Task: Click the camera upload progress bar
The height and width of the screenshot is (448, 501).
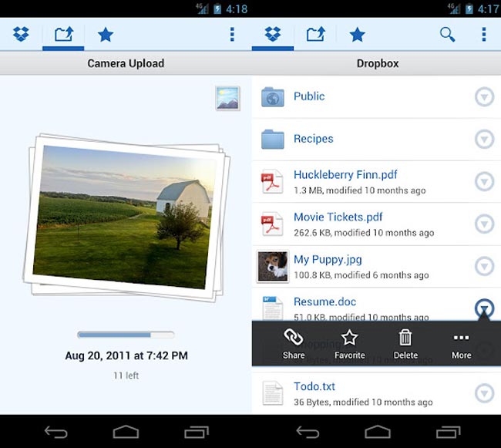Action: coord(126,335)
